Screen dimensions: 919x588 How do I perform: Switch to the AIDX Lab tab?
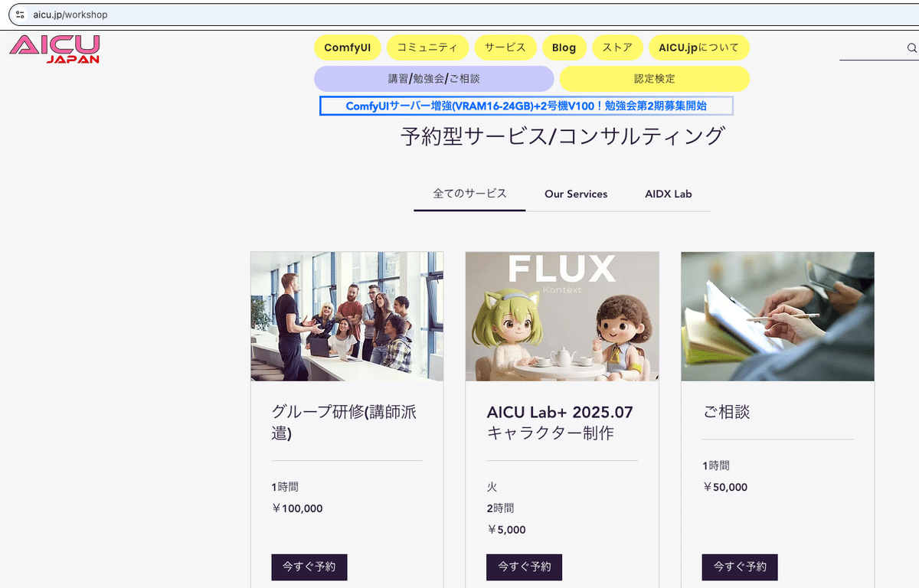pyautogui.click(x=669, y=194)
